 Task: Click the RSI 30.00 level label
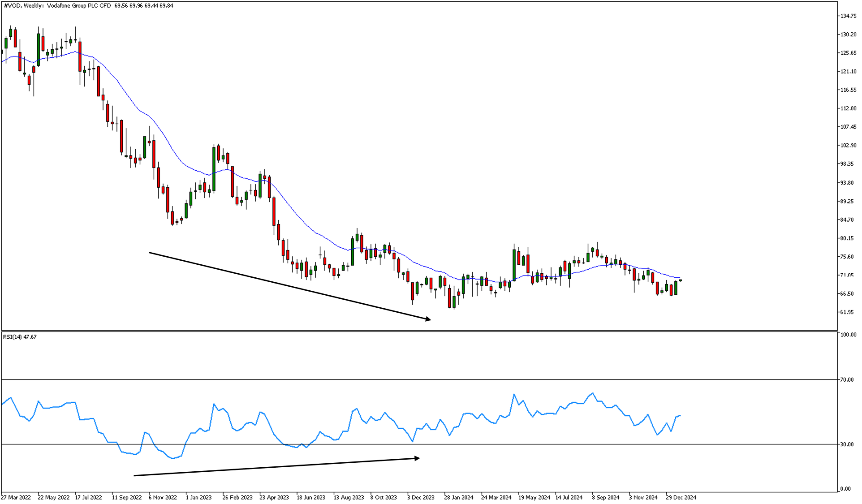(x=847, y=444)
